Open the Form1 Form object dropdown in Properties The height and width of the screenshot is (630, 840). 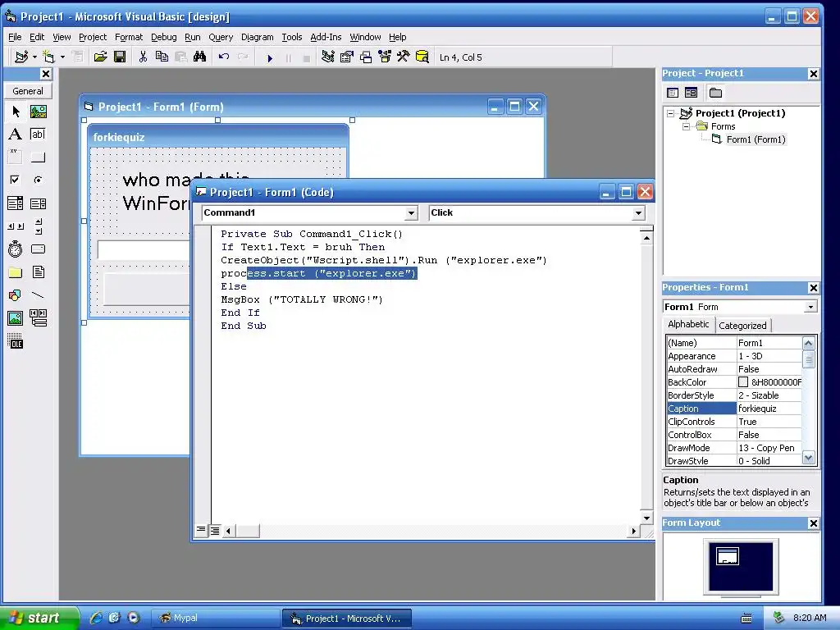[x=810, y=307]
